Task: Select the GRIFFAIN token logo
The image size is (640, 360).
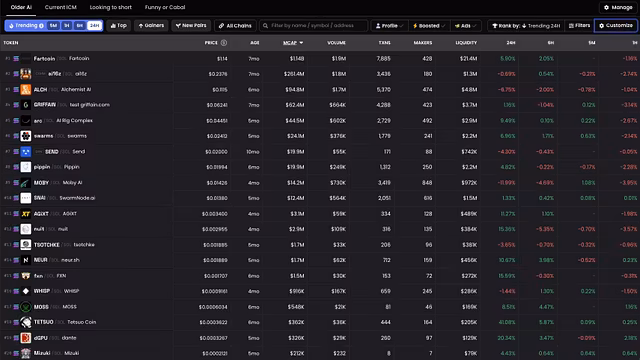Action: [26, 105]
